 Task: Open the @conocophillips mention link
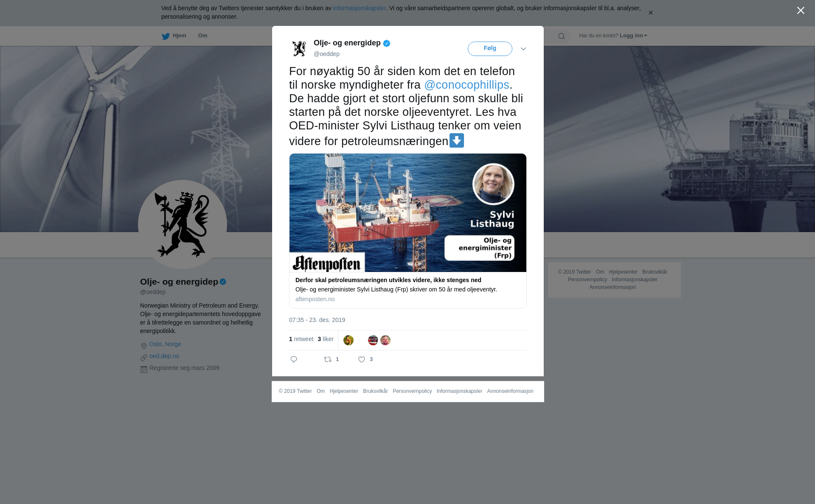(x=467, y=85)
